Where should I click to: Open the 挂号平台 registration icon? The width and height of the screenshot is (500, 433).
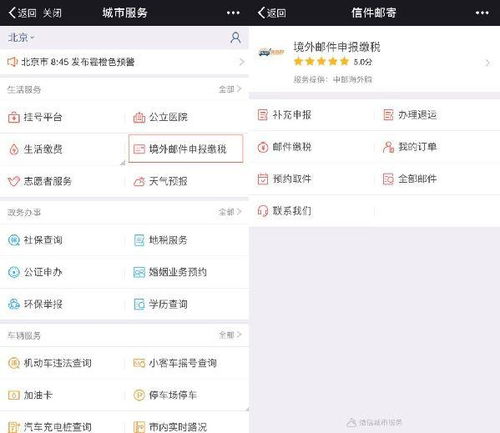coord(14,117)
